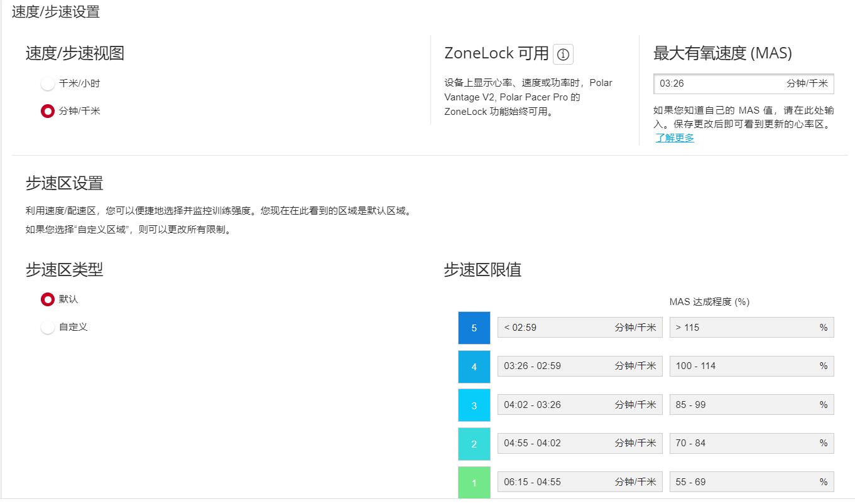Click the cyan zone 3 square
The height and width of the screenshot is (504, 855).
click(474, 405)
